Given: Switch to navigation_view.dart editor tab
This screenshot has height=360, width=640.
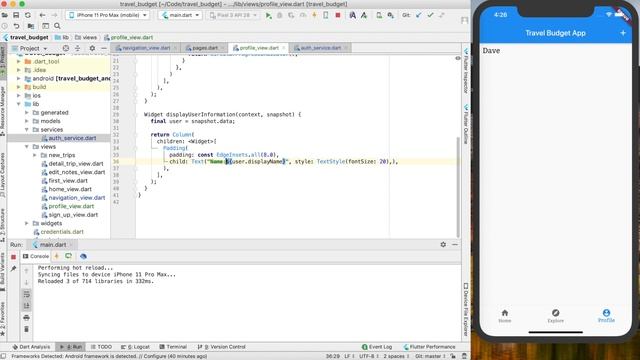Looking at the screenshot, I should 146,48.
